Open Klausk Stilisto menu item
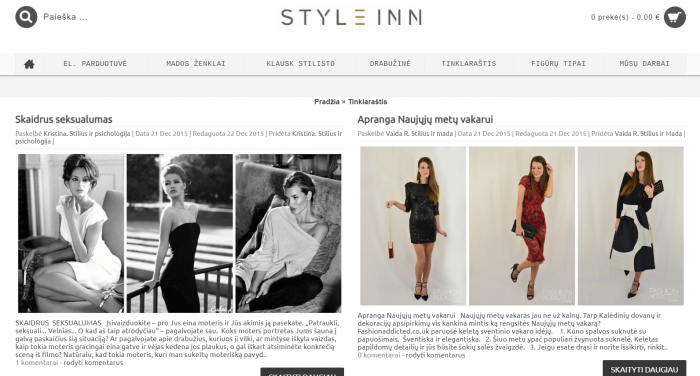Screen dimensions: 700x376 tap(300, 64)
